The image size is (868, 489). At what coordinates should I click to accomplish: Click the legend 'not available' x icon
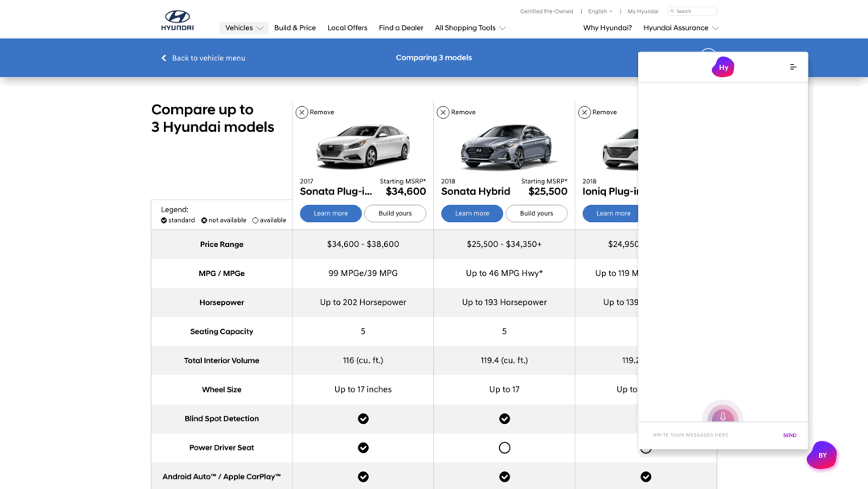(203, 220)
